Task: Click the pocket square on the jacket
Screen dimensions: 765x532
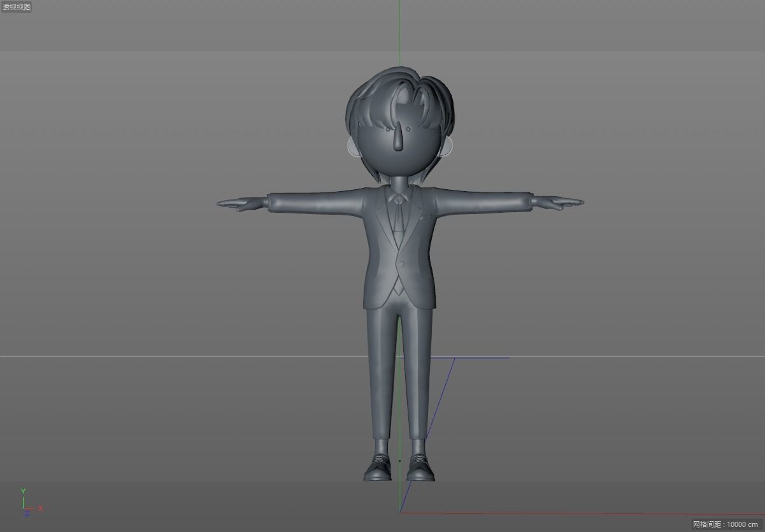Action: 425,219
